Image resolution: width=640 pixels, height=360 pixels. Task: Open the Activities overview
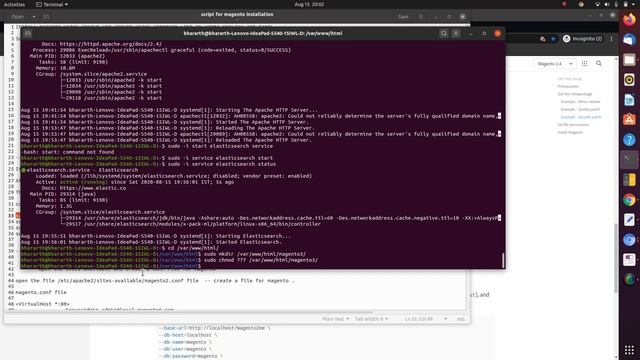point(14,4)
